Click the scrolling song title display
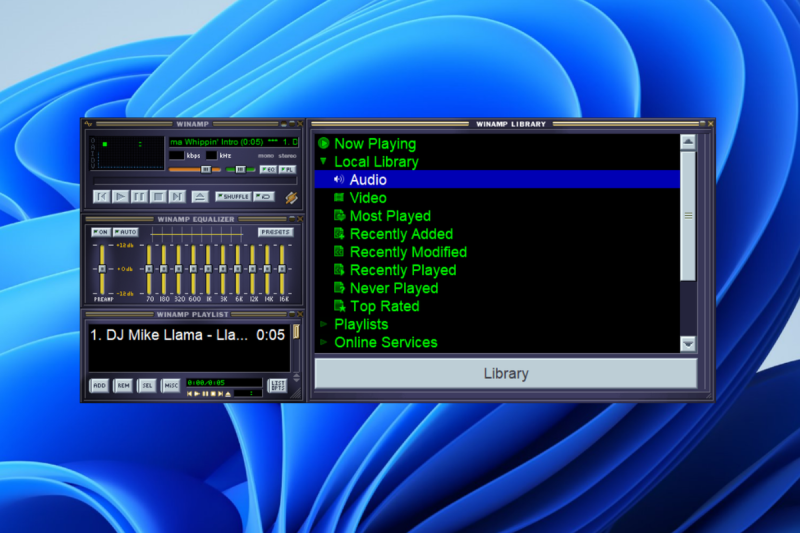 tap(234, 142)
